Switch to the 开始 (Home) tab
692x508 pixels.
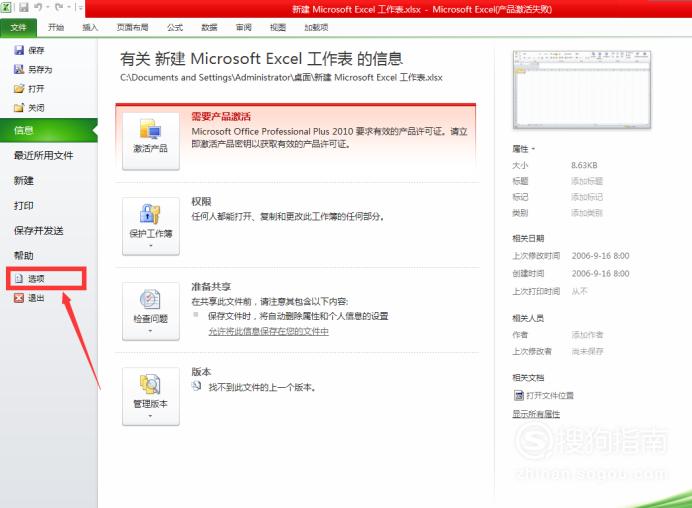56,27
